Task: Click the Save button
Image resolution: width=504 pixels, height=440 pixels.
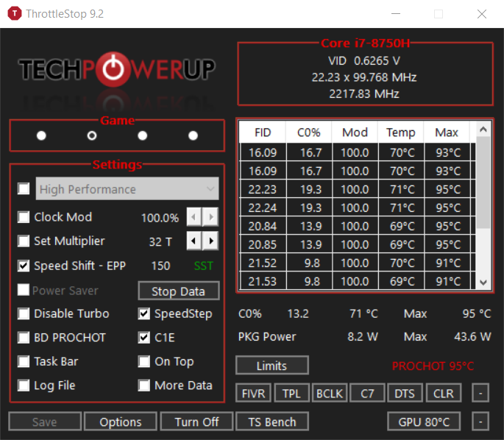Action: tap(45, 422)
